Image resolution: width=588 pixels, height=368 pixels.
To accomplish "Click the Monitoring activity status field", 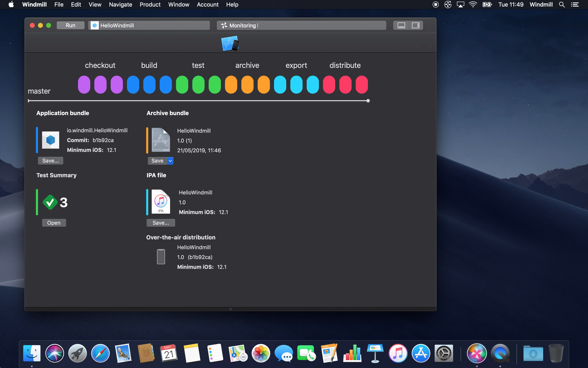I will pyautogui.click(x=301, y=25).
